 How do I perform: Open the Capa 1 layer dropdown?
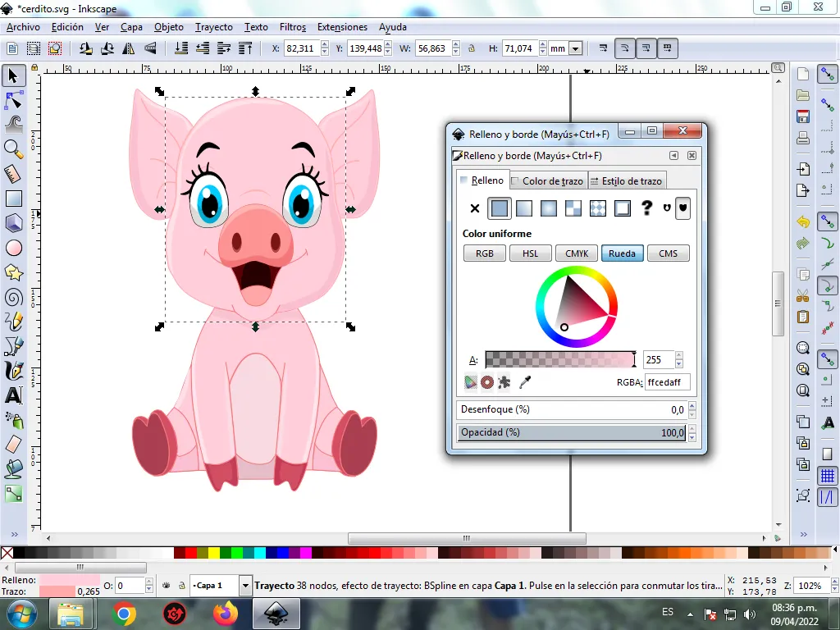tap(245, 586)
